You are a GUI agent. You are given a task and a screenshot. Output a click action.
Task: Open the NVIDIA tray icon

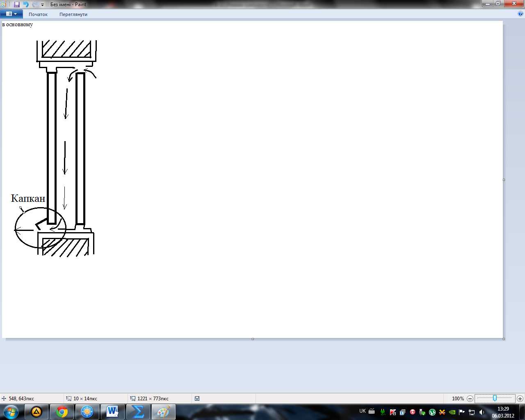click(x=452, y=412)
